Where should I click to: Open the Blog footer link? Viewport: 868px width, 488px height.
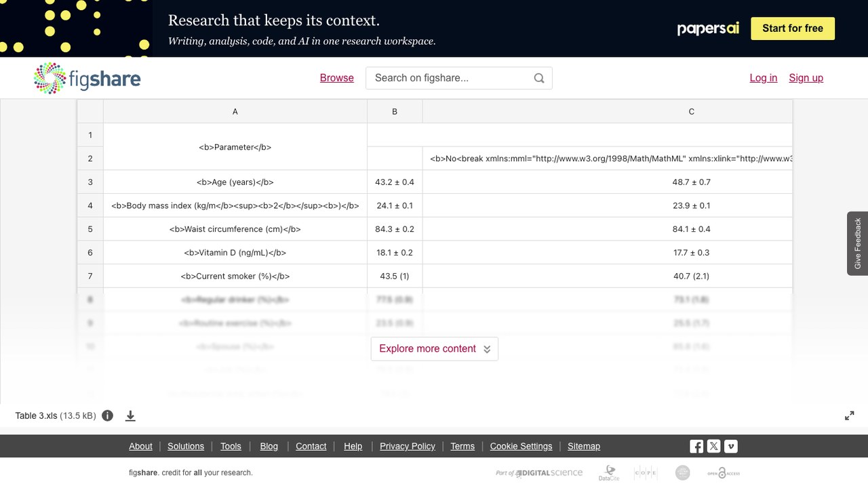[x=269, y=446]
